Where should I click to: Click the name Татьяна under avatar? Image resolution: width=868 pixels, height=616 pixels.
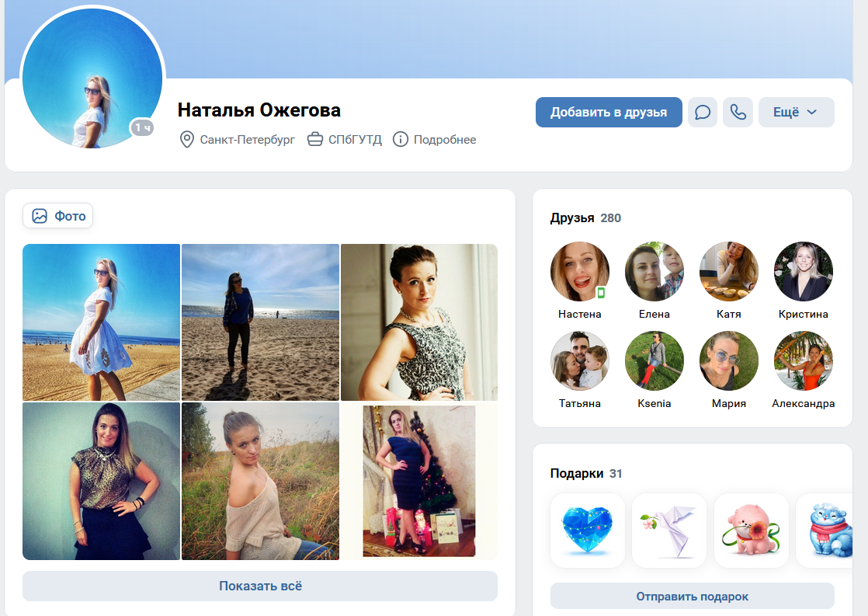(x=580, y=403)
